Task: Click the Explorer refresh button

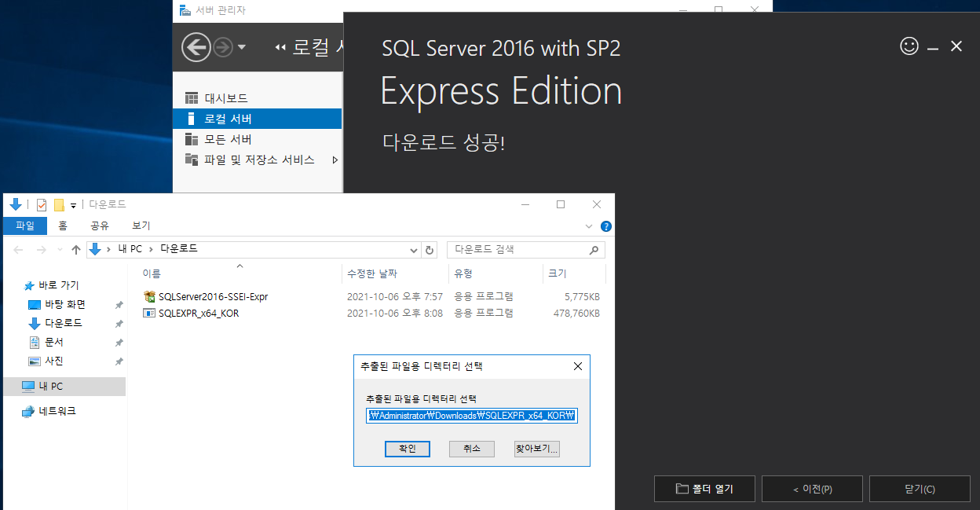Action: (430, 250)
